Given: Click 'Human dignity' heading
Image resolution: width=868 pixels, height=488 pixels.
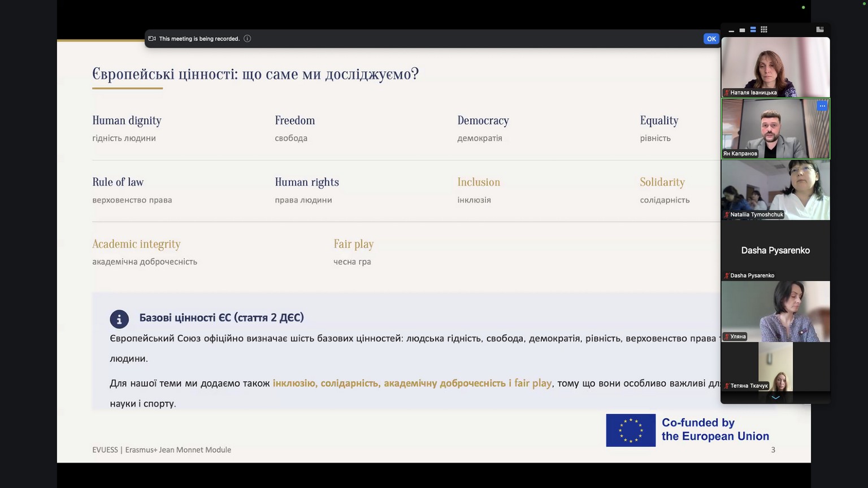Looking at the screenshot, I should coord(127,120).
